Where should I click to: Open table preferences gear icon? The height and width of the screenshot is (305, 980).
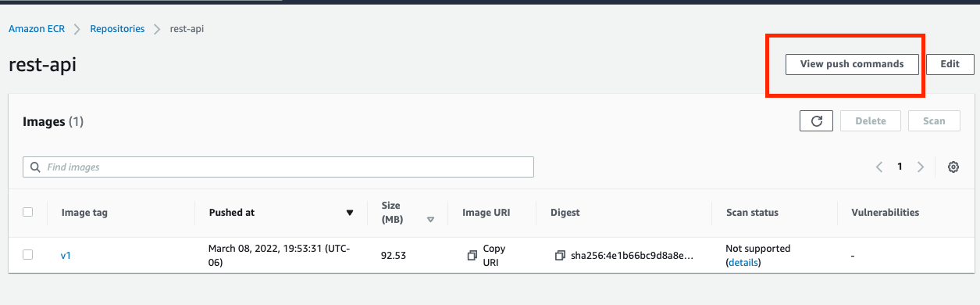[953, 167]
